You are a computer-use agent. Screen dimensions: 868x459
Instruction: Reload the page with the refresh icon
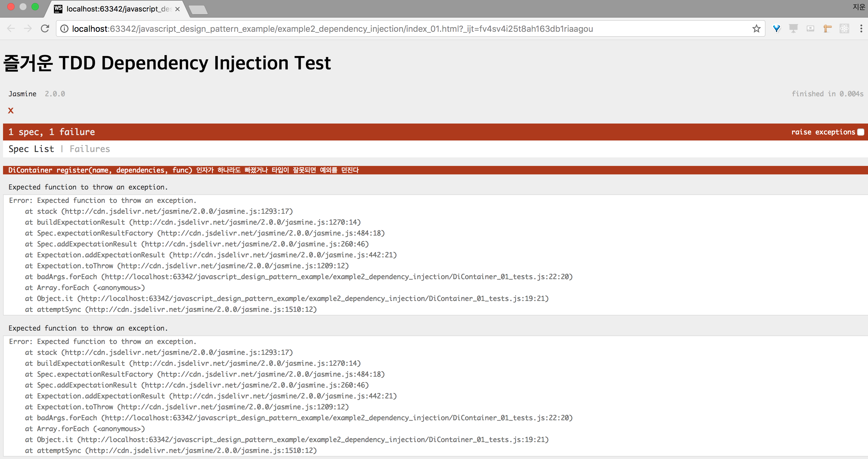pos(45,29)
